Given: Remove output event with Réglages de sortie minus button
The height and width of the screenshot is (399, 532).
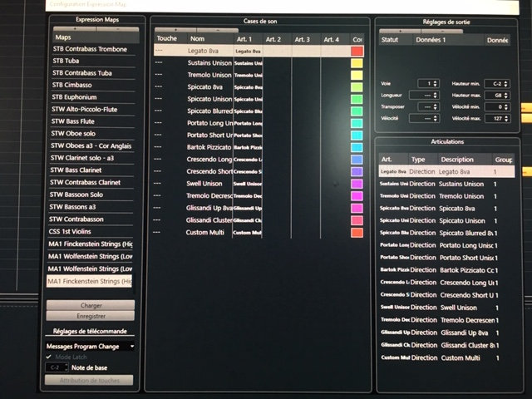Looking at the screenshot, I should tap(441, 31).
